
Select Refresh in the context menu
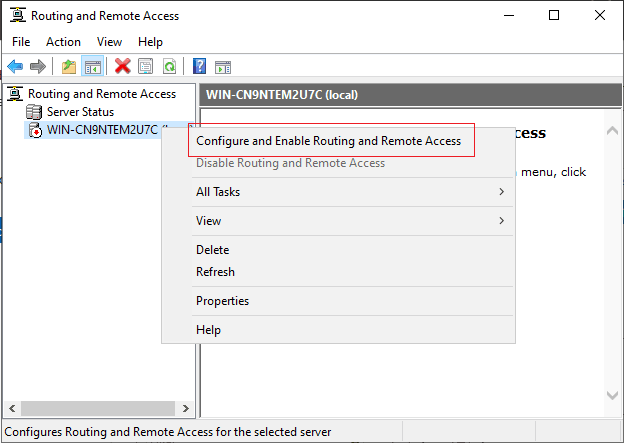[215, 272]
